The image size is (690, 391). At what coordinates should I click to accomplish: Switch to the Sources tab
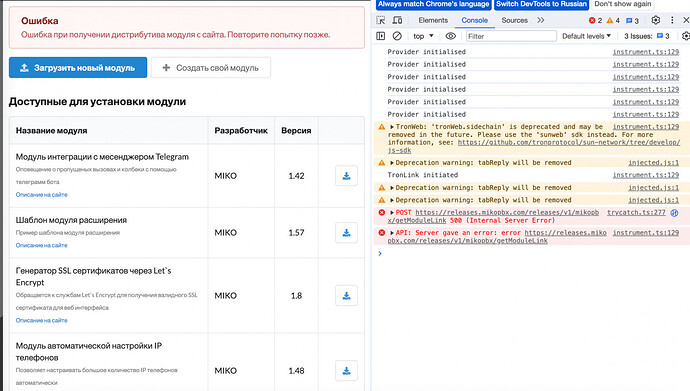(514, 20)
